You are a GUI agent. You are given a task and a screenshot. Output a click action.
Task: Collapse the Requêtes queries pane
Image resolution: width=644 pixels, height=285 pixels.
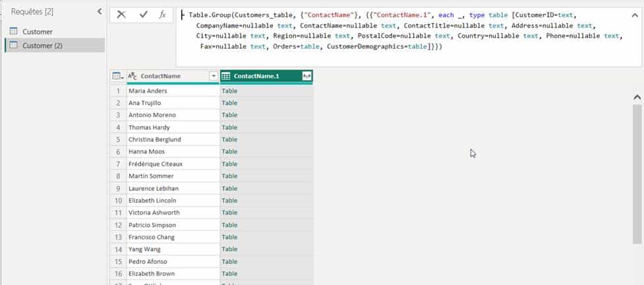click(x=100, y=11)
